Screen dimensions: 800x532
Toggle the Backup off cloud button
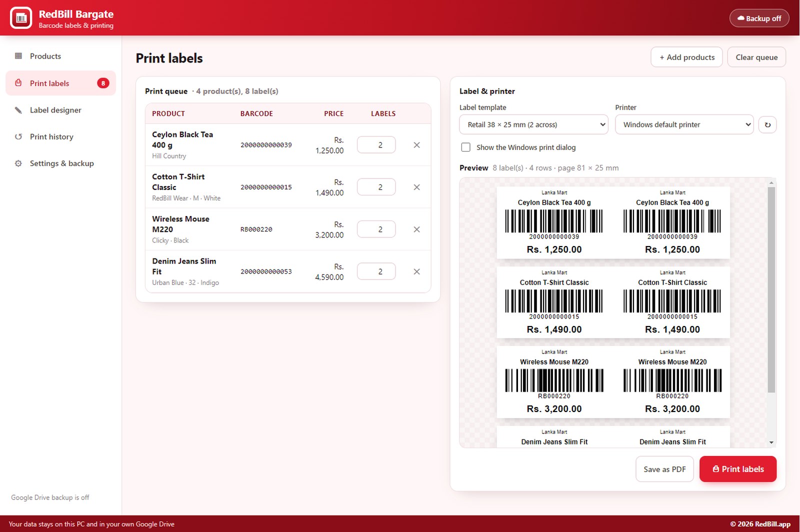tap(759, 18)
